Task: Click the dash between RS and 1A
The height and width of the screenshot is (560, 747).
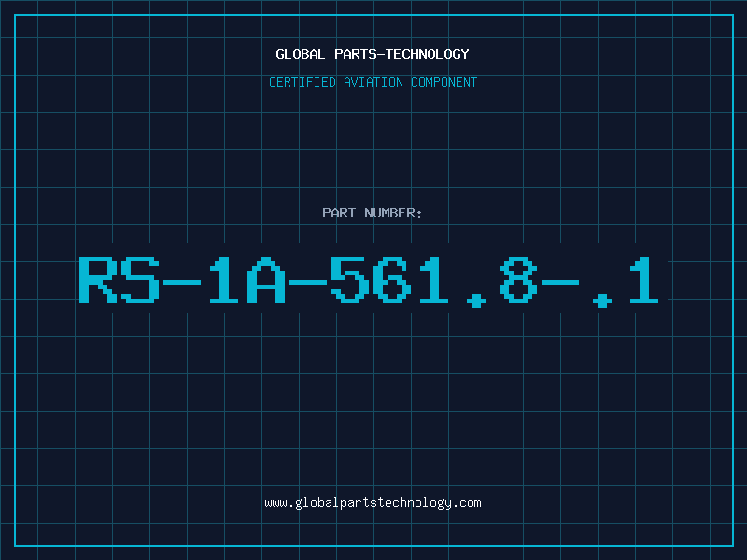Action: [182, 283]
